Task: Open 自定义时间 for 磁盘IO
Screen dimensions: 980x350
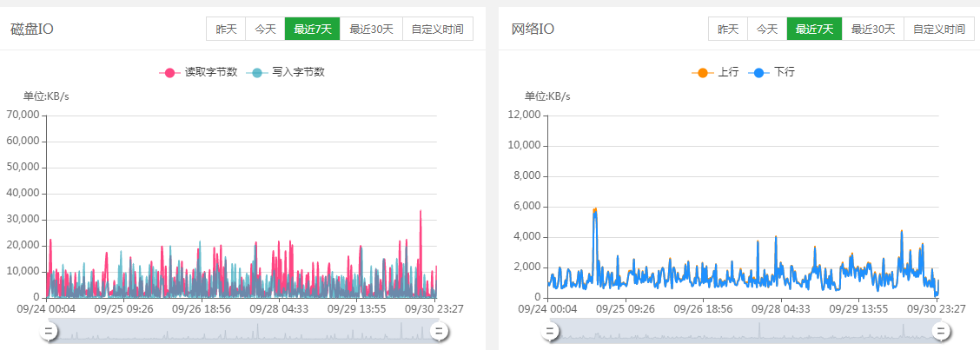Action: (438, 29)
